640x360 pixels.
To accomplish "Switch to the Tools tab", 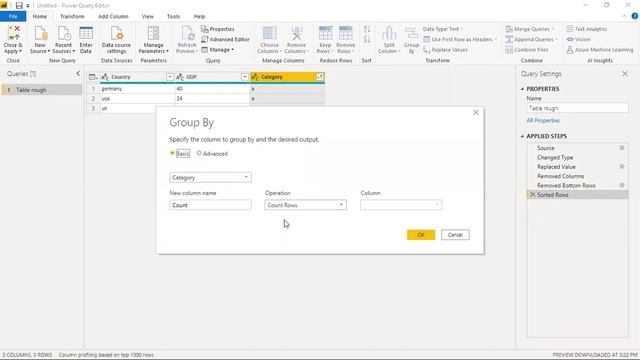I will tap(173, 16).
